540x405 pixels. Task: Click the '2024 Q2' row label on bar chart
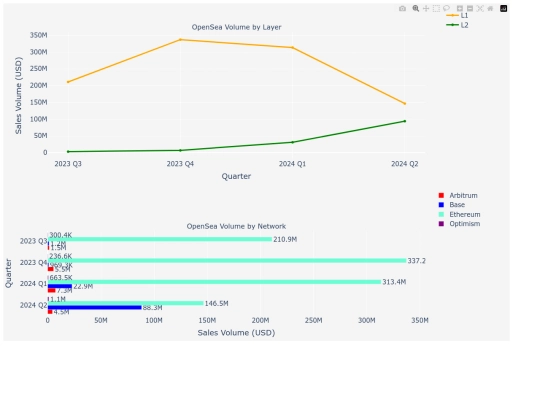(x=33, y=305)
